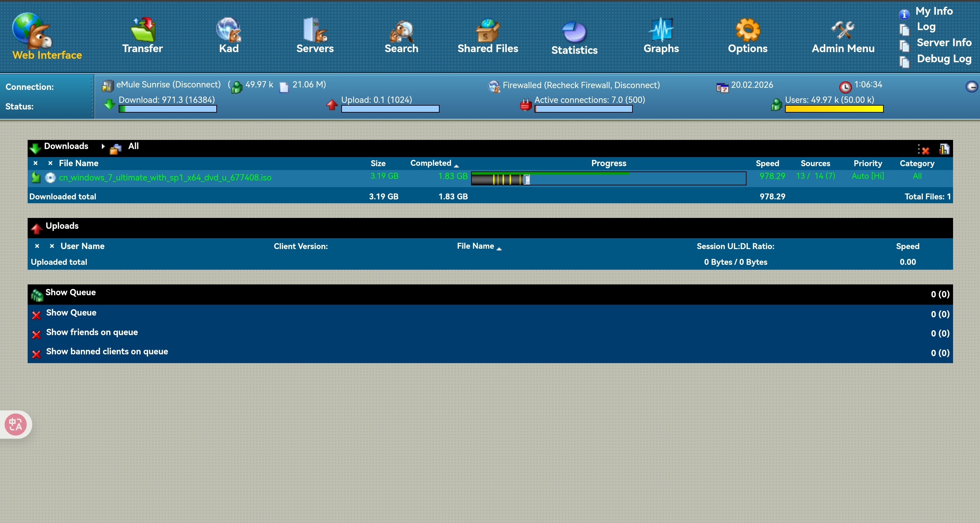This screenshot has height=523, width=980.
Task: Open the Statistics pie chart icon
Action: [574, 31]
